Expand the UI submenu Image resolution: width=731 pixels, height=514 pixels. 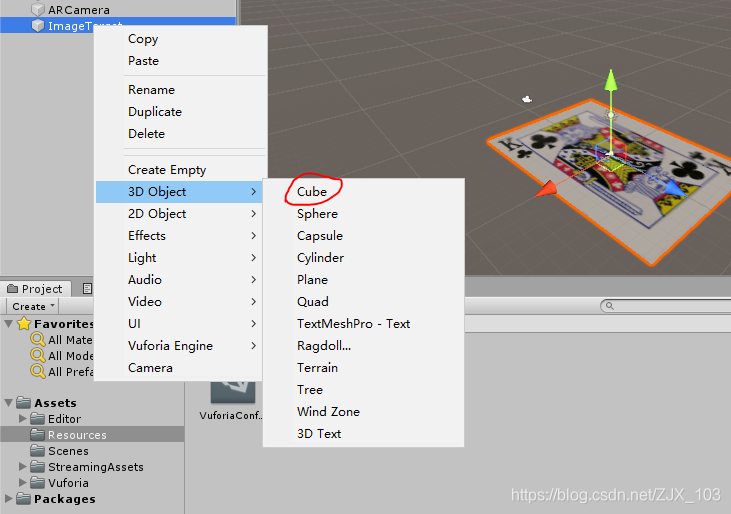click(x=179, y=323)
